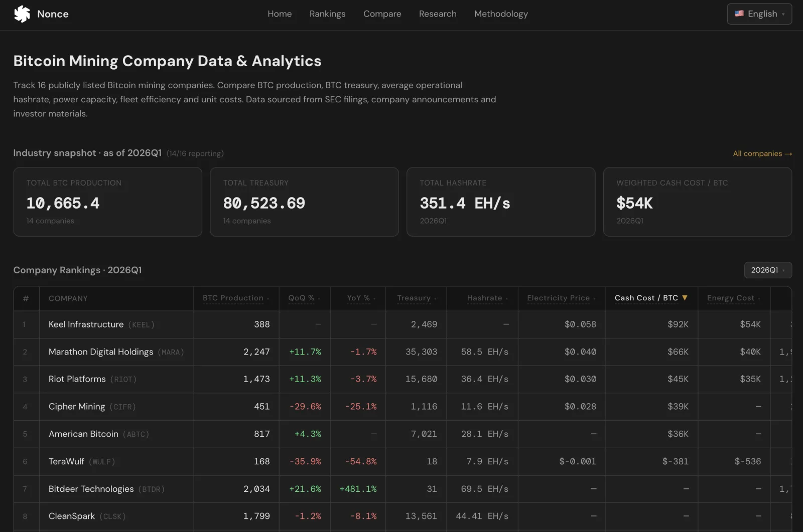The height and width of the screenshot is (532, 803).
Task: Select the Total BTC Production card
Action: coord(107,202)
